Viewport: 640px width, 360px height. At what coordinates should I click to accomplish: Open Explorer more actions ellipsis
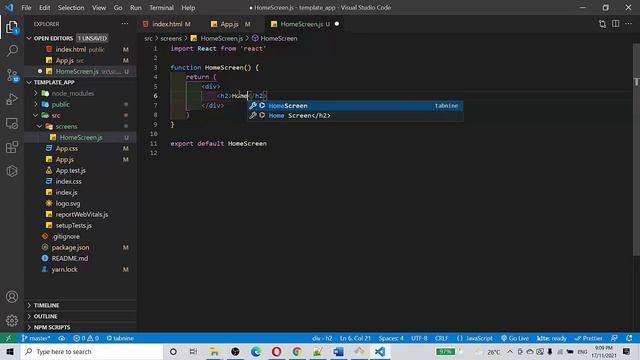tap(124, 24)
